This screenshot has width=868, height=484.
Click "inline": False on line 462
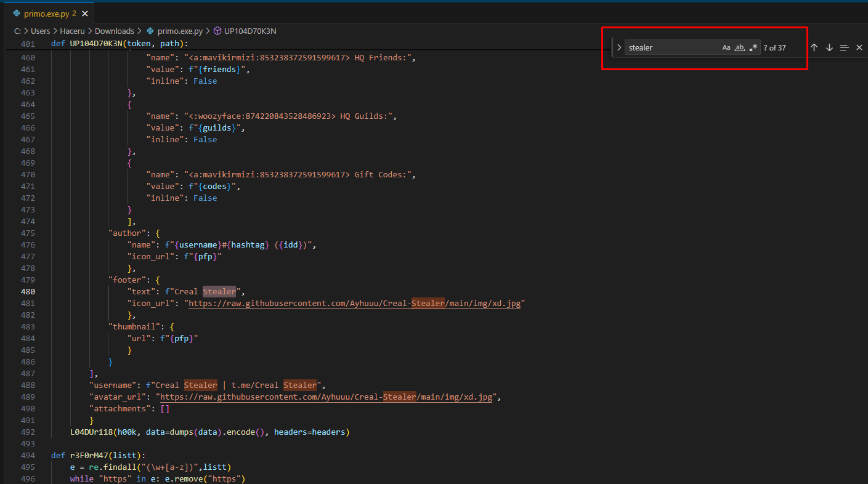(x=181, y=81)
